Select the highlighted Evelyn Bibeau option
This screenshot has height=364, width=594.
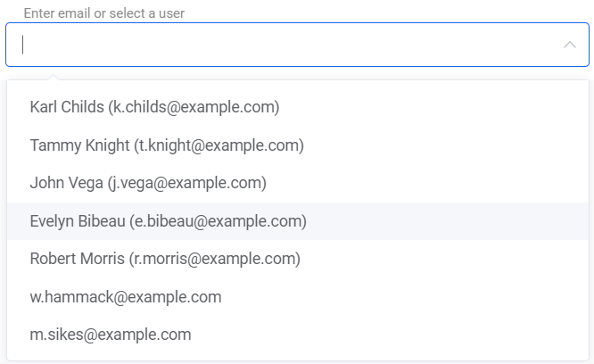pyautogui.click(x=169, y=221)
